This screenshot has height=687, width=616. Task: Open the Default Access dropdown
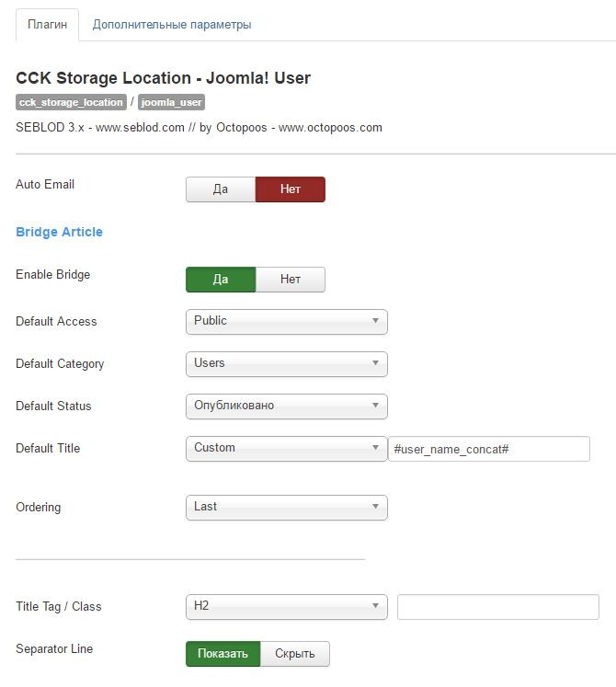point(287,322)
